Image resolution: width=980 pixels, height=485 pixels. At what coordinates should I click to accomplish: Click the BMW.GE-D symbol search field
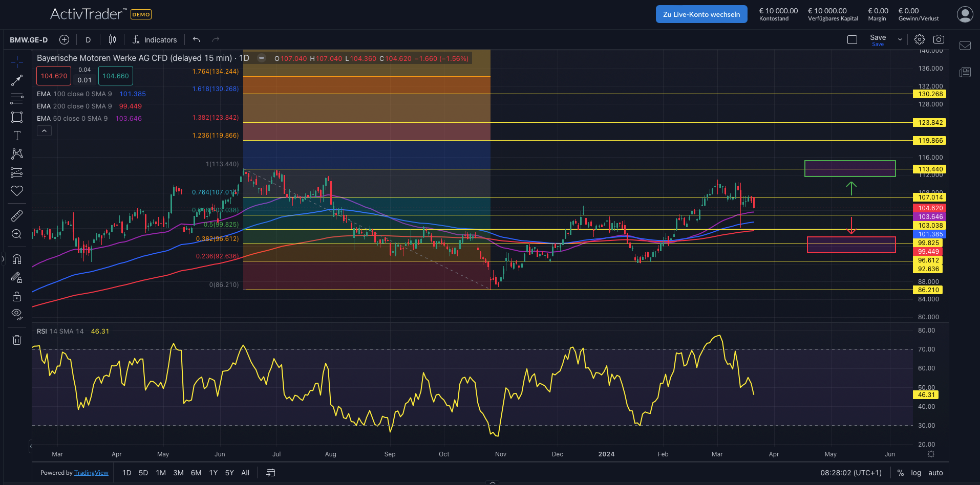[29, 40]
